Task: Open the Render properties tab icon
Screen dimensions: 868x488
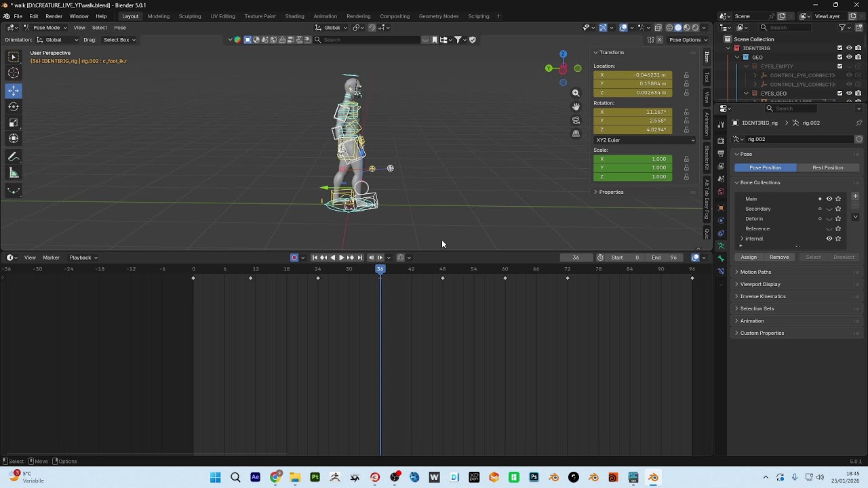Action: (721, 140)
